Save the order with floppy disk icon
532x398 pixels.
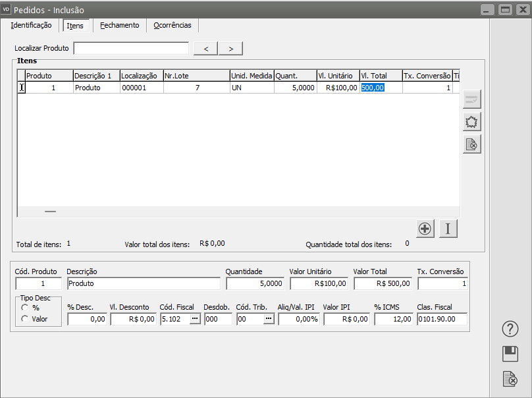510,354
